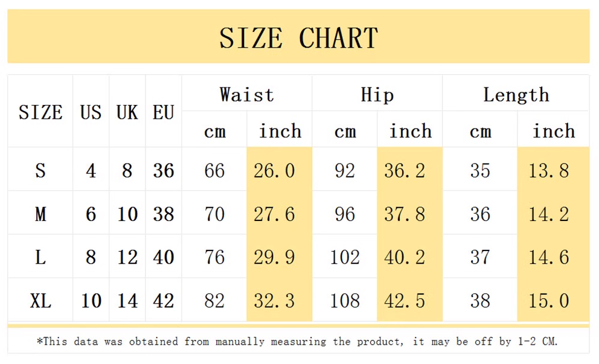
Task: Click the manual measuring disclaimer note
Action: [x=298, y=342]
